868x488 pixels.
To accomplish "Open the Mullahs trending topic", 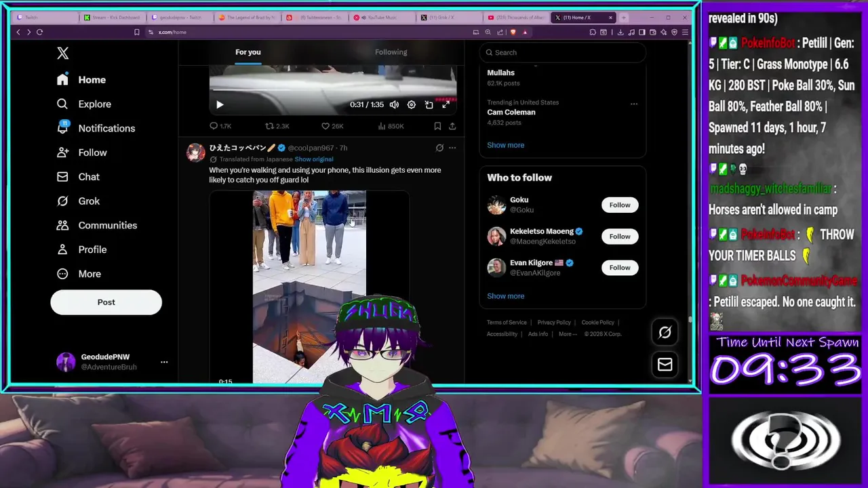I will click(501, 73).
